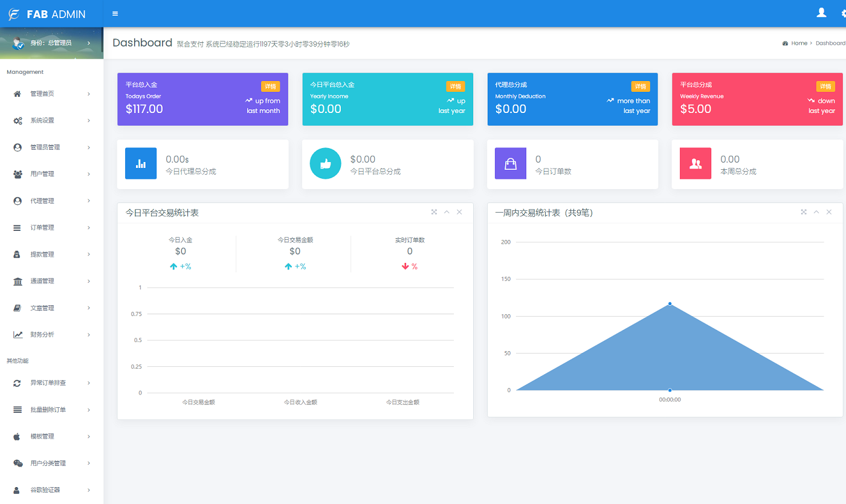Click the Home breadcrumb link
846x504 pixels.
click(x=799, y=44)
